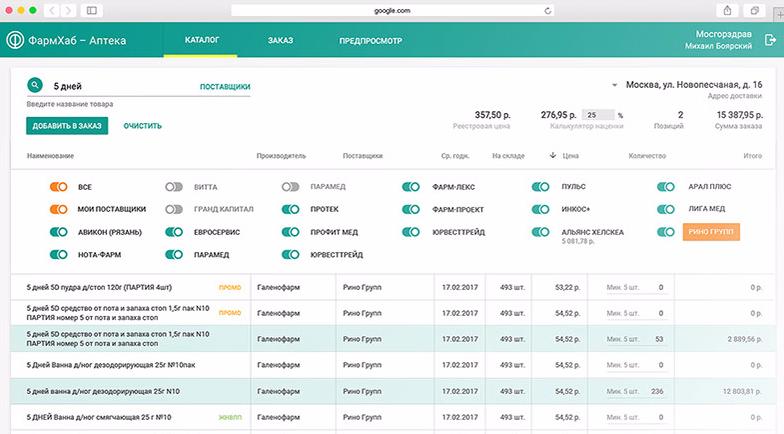The height and width of the screenshot is (434, 784).
Task: Open the delivery address dropdown arrow
Action: pyautogui.click(x=614, y=85)
